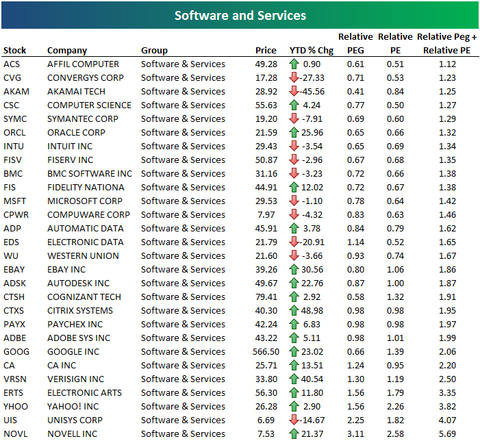Select the Relative PEG column header
This screenshot has width=480, height=441.
pyautogui.click(x=355, y=43)
